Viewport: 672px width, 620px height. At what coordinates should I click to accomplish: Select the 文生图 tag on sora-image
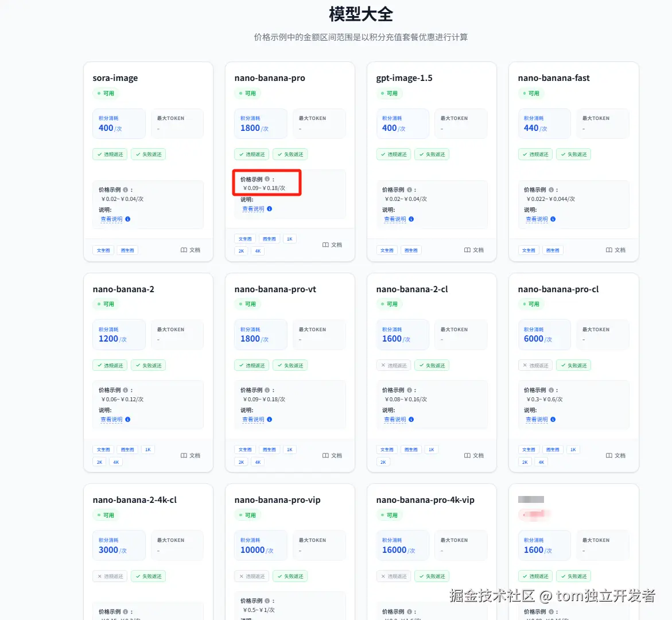(x=103, y=250)
